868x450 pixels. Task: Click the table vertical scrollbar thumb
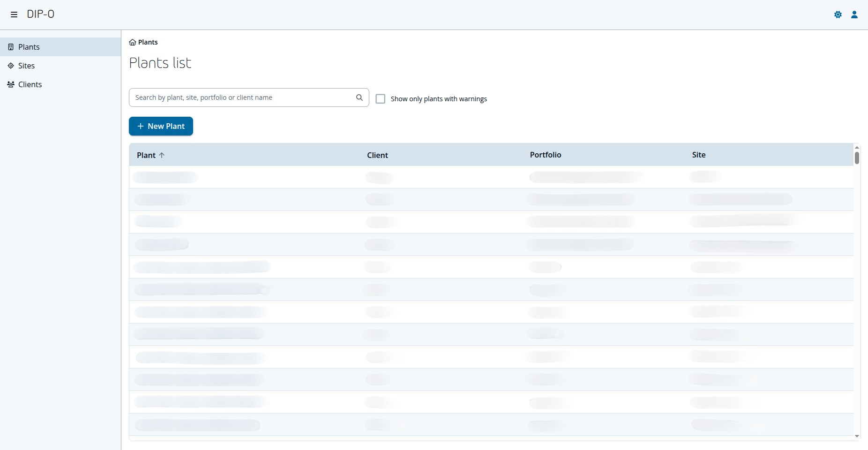857,158
